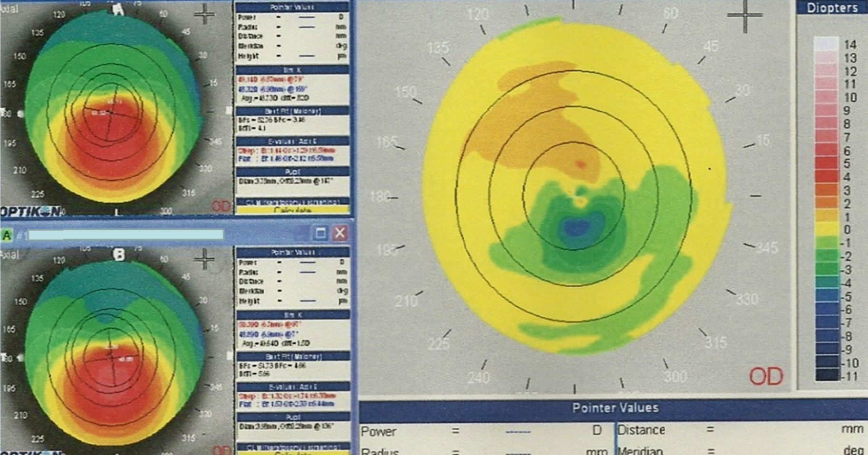The height and width of the screenshot is (455, 868).
Task: Pick the -11 diopter dark swatch on the scale
Action: click(827, 376)
